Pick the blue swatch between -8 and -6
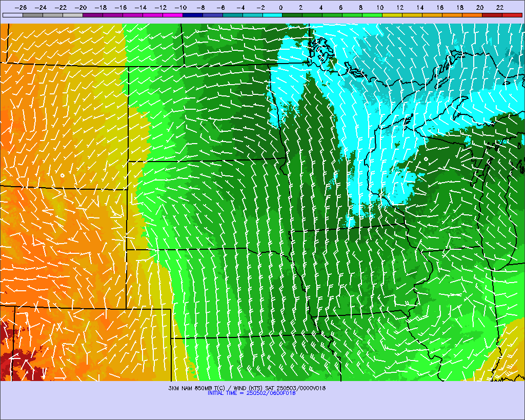The image size is (525, 420). coord(213,15)
